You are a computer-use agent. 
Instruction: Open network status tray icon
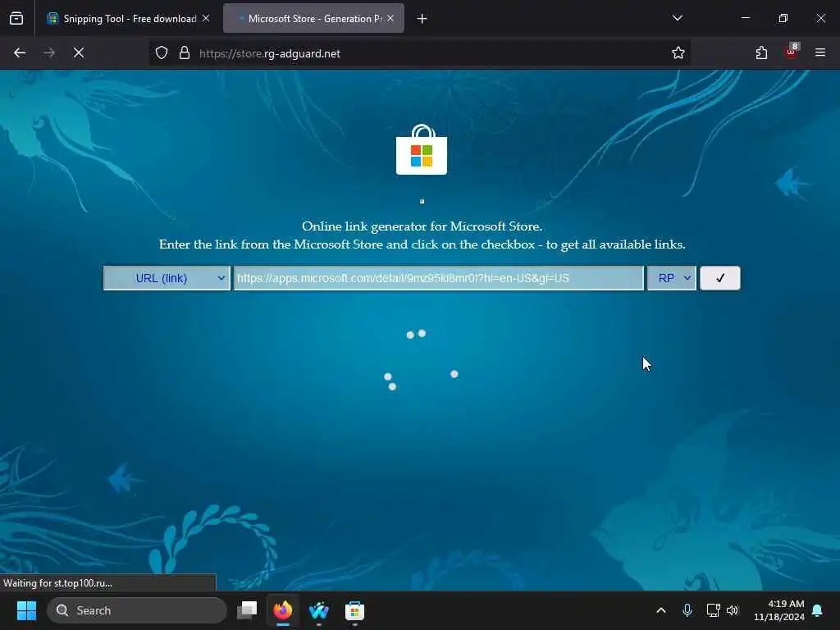[713, 610]
